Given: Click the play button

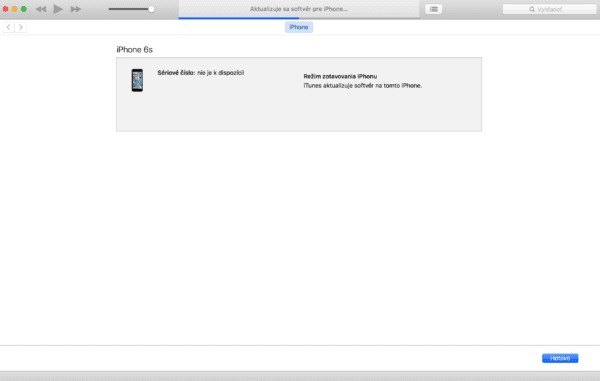Looking at the screenshot, I should (x=58, y=9).
